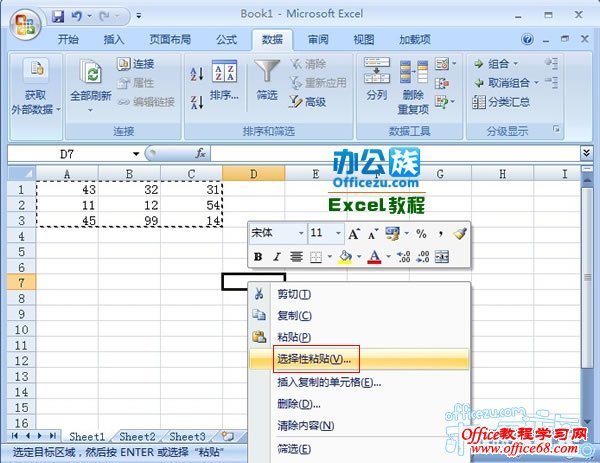Switch to Sheet2 worksheet tab
Viewport: 600px width, 463px height.
coord(137,436)
